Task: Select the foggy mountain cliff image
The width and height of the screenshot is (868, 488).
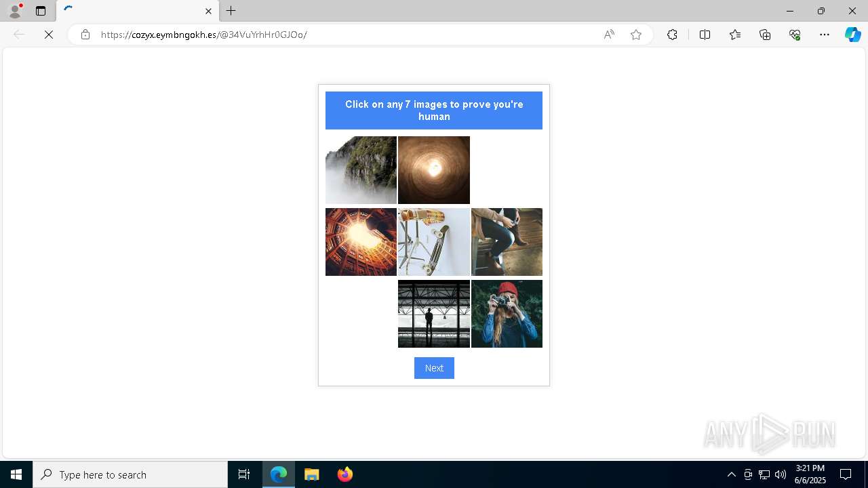Action: (361, 170)
